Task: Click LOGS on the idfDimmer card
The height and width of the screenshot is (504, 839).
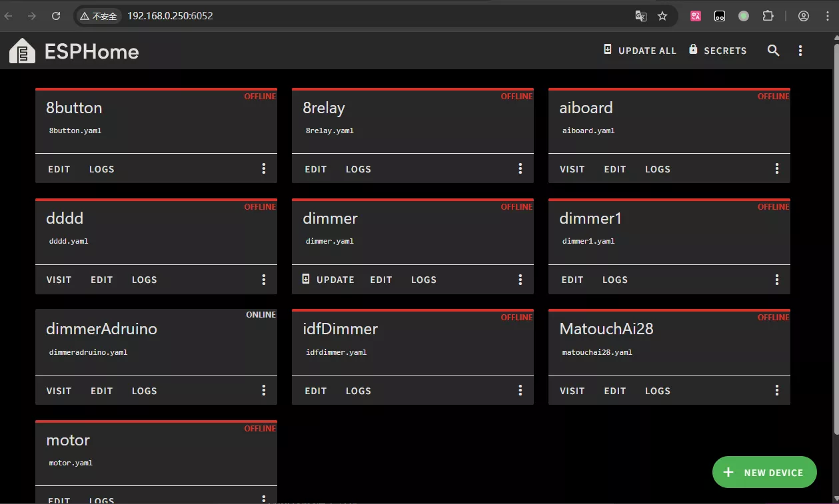Action: pos(359,391)
